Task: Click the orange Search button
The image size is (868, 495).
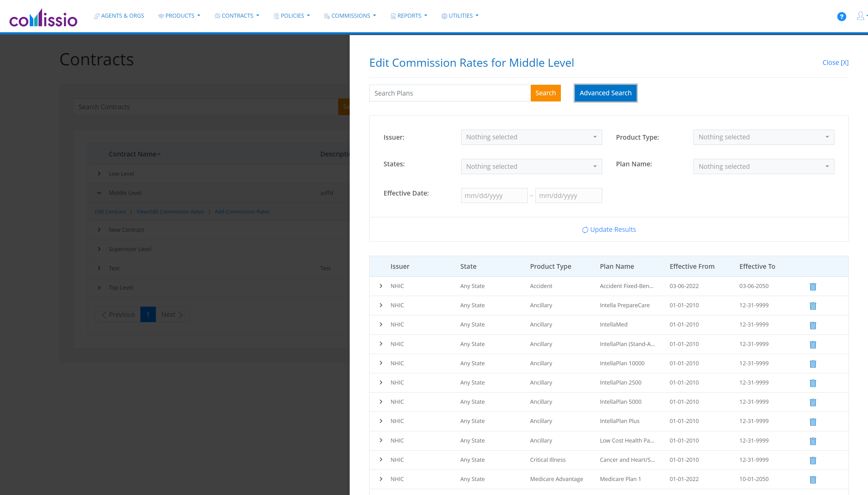Action: point(545,93)
